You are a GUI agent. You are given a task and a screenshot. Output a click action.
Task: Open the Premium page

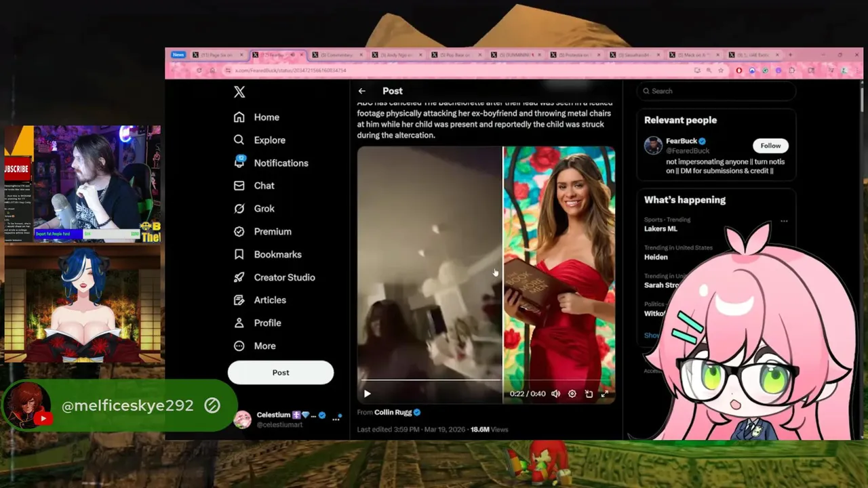point(262,232)
